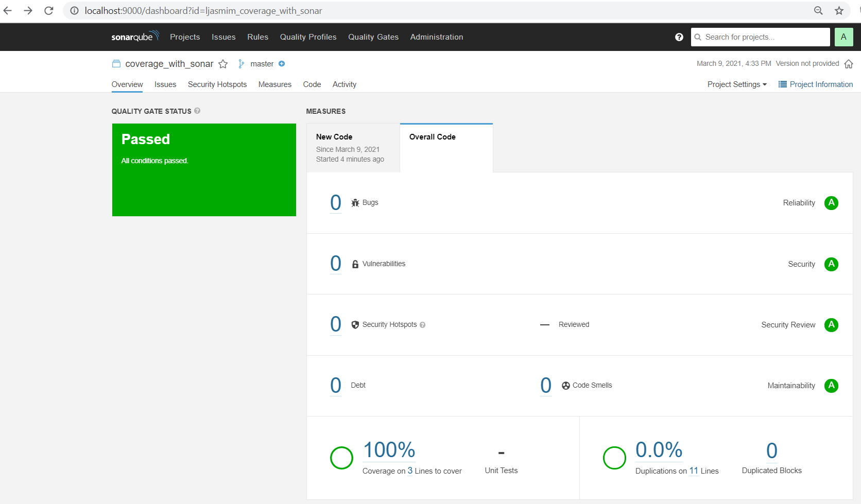The width and height of the screenshot is (861, 504).
Task: Open the master branch selector
Action: (262, 64)
